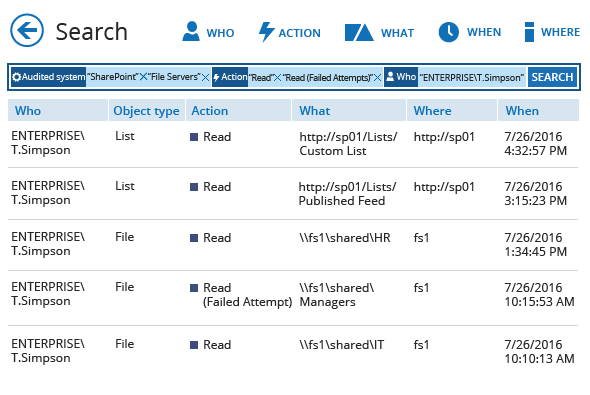
Task: Select the \\fs1\shared\HR read row
Action: [x=293, y=245]
